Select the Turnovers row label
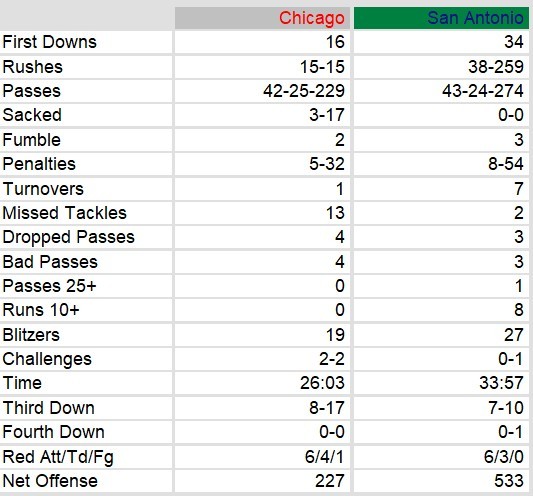Viewport: 533px width, 496px height. (43, 189)
